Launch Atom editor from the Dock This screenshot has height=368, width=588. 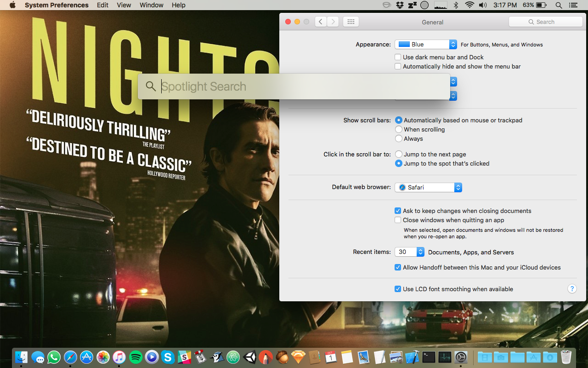click(x=233, y=357)
